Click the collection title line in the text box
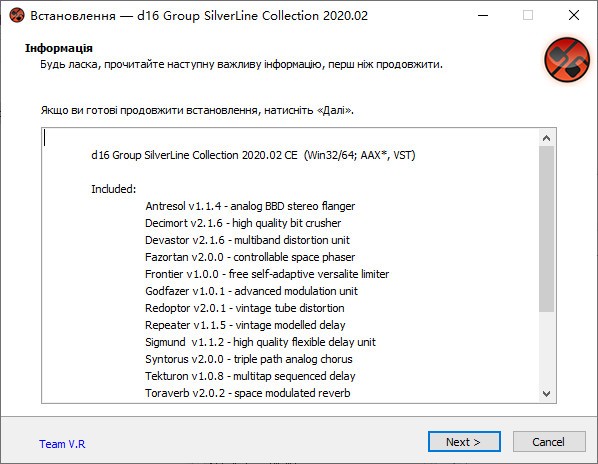 coord(253,155)
